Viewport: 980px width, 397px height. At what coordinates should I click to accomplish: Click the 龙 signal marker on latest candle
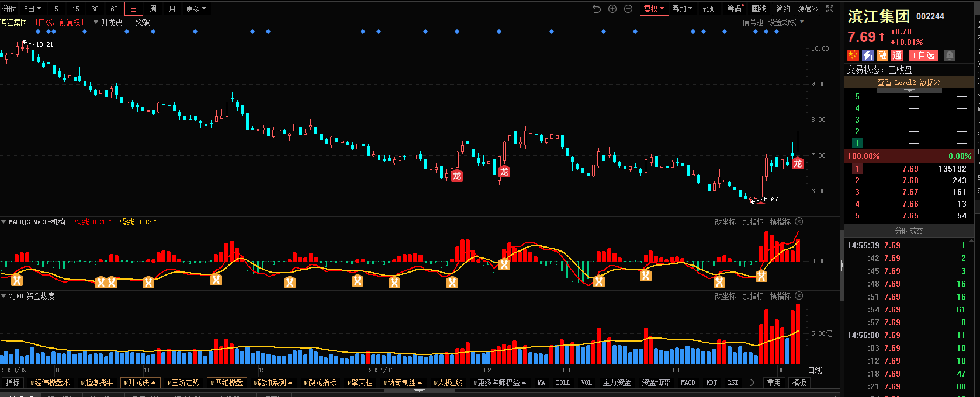(x=797, y=163)
